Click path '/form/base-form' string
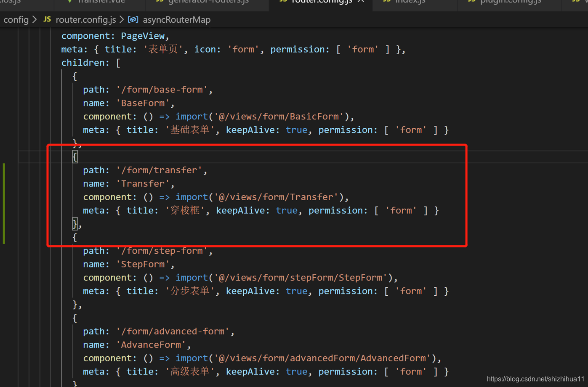Viewport: 588px width, 387px height. pos(162,90)
